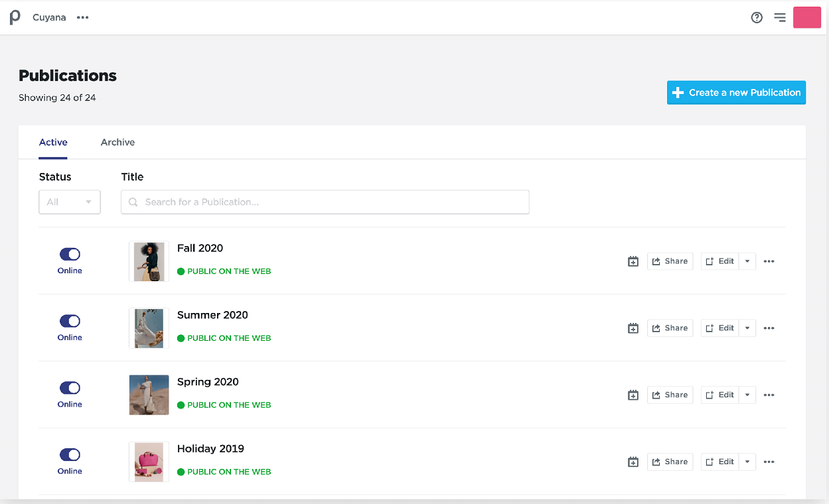Click the schedule calendar icon for Fall 2020
829x504 pixels.
tap(633, 261)
